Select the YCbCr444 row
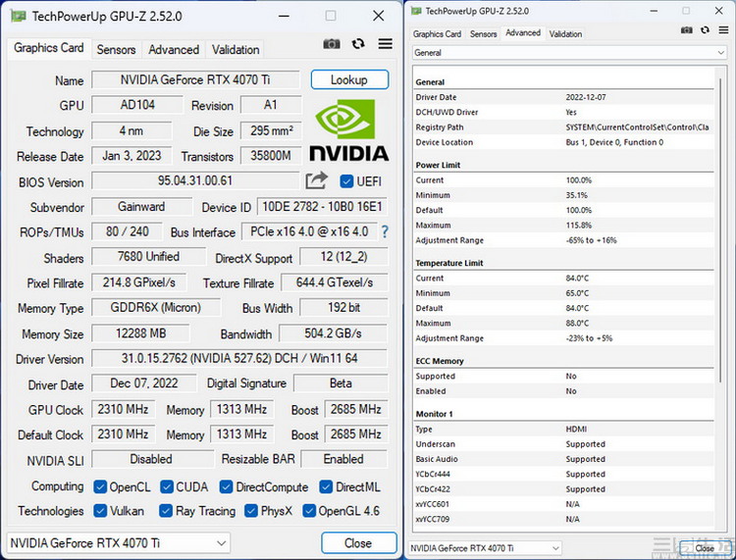The width and height of the screenshot is (736, 560). pos(564,474)
